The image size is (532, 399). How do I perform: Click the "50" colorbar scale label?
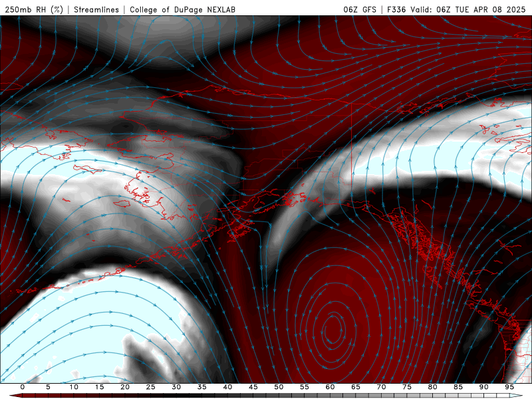click(279, 387)
